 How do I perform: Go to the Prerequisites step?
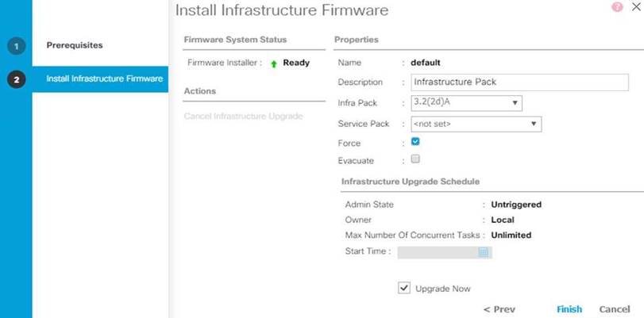(74, 45)
